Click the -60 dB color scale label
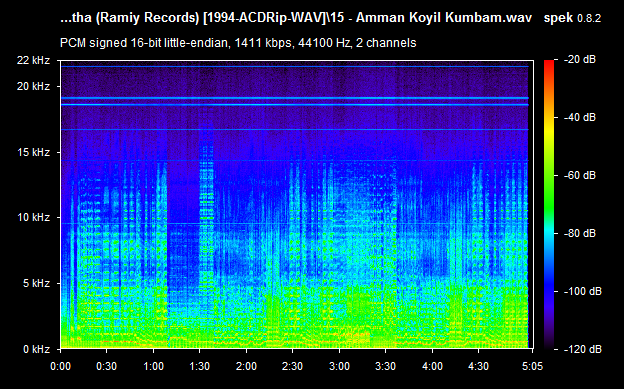This screenshot has width=624, height=389. click(x=580, y=175)
